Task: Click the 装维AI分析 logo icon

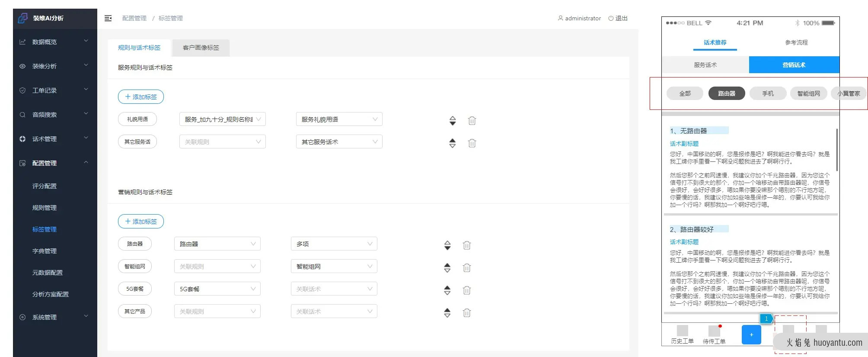Action: click(x=22, y=18)
